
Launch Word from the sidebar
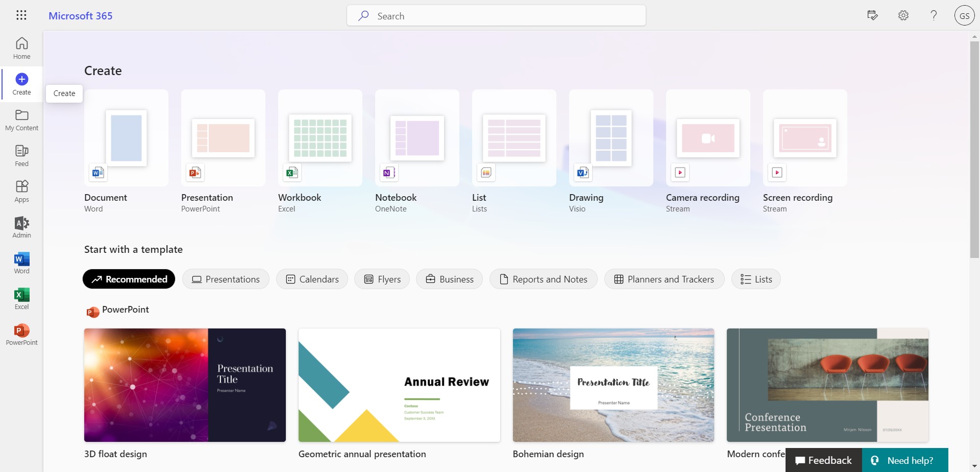pos(21,263)
